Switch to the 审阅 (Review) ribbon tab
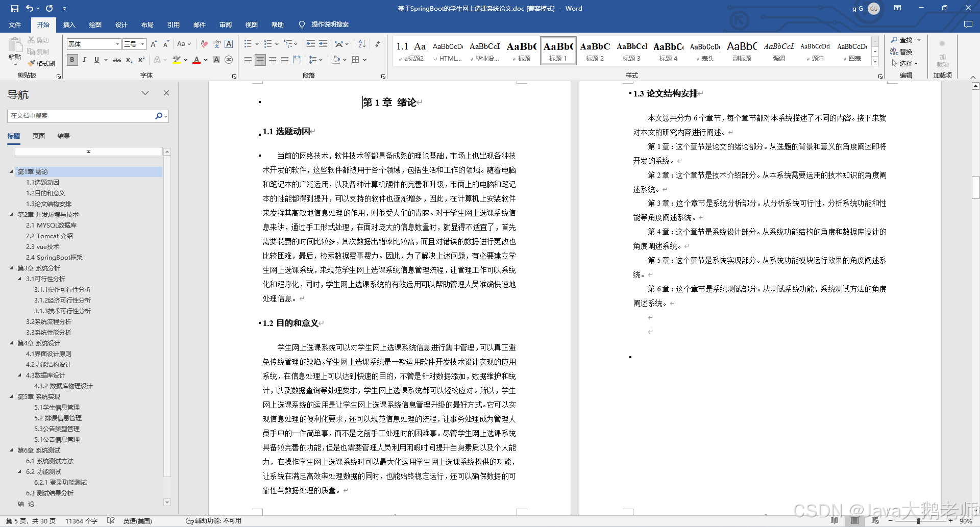The width and height of the screenshot is (980, 527). click(226, 24)
